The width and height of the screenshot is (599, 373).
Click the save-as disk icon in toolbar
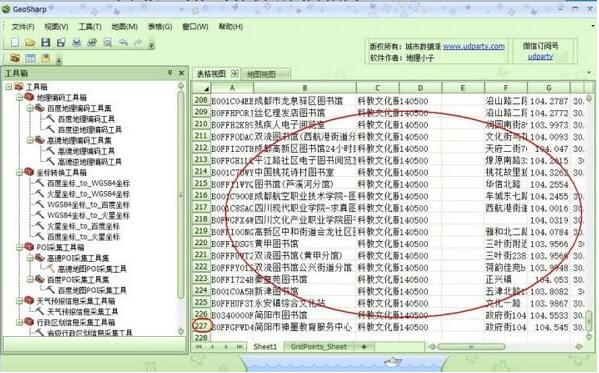[x=61, y=42]
